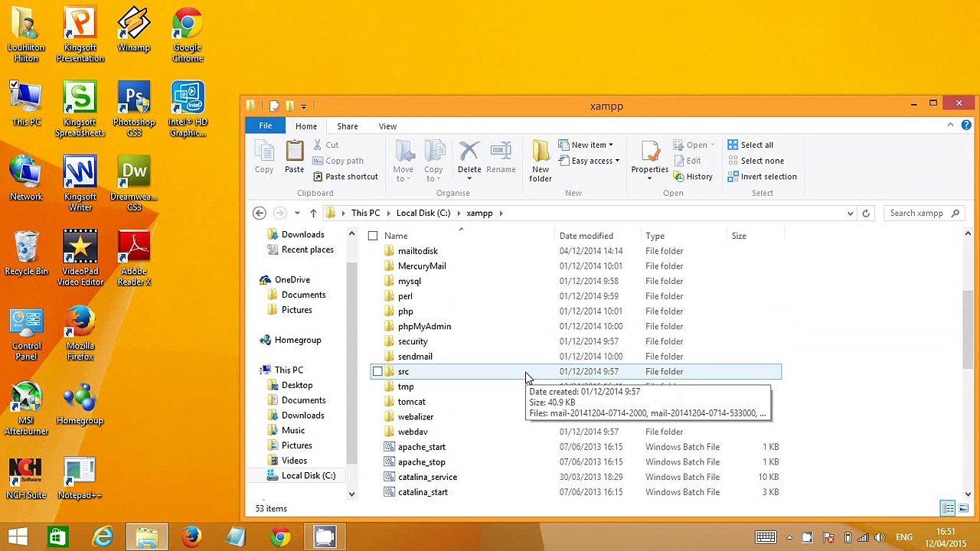Click the Notepad++ desktop icon

(80, 479)
